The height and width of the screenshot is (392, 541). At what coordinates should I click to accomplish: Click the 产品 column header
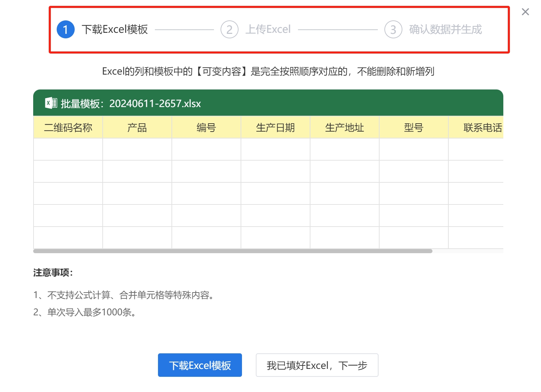coord(137,128)
